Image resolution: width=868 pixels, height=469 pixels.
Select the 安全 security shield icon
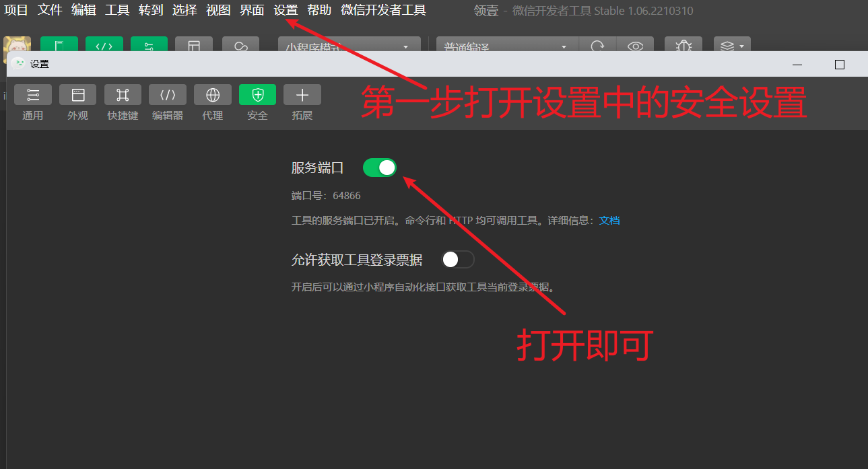tap(257, 95)
